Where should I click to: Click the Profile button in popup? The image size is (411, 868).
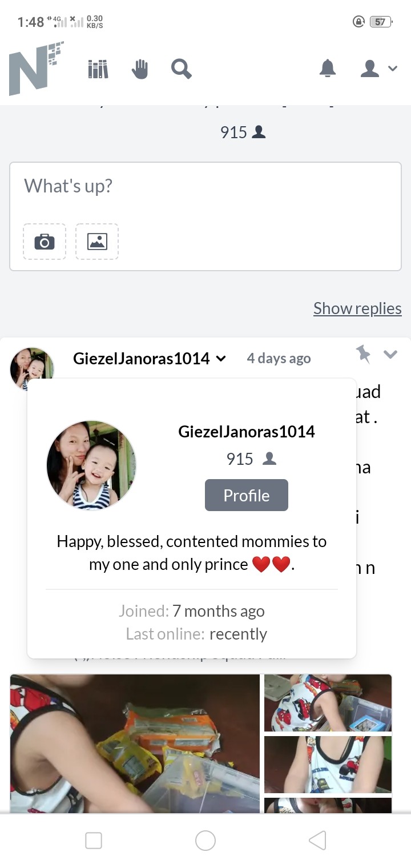pos(247,495)
